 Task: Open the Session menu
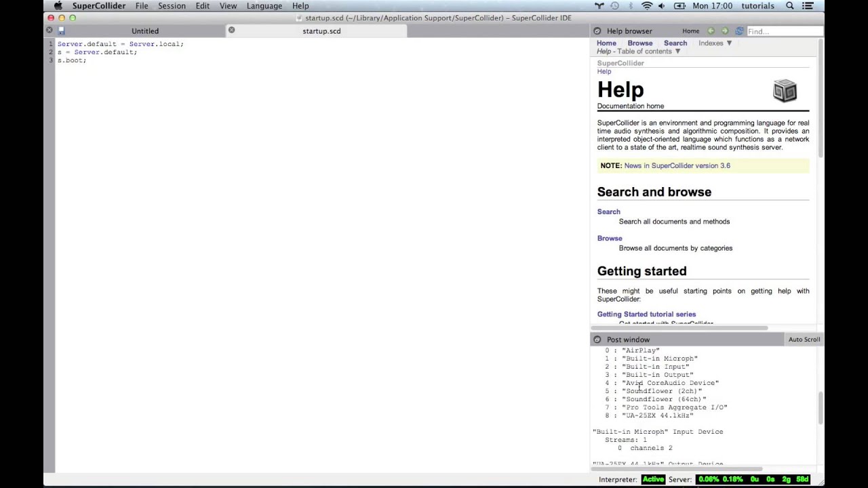172,6
